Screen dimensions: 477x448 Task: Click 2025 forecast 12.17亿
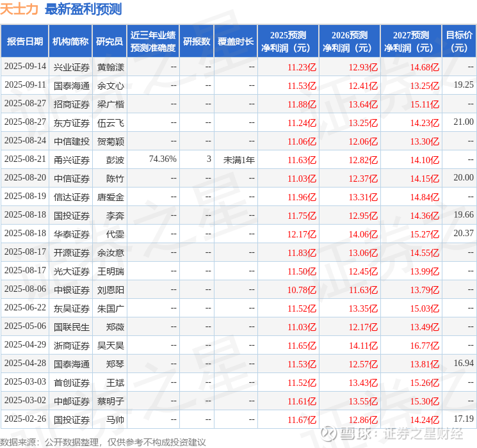[302, 234]
